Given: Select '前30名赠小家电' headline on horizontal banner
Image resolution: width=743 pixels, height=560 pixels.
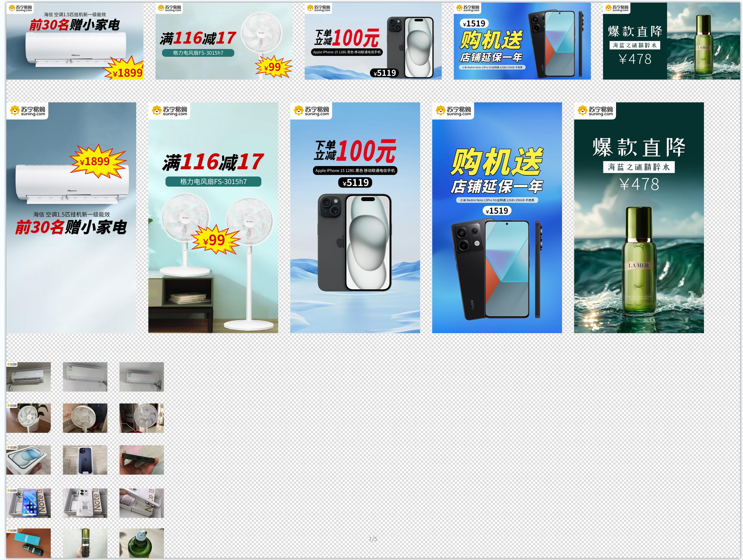Looking at the screenshot, I should [75, 25].
